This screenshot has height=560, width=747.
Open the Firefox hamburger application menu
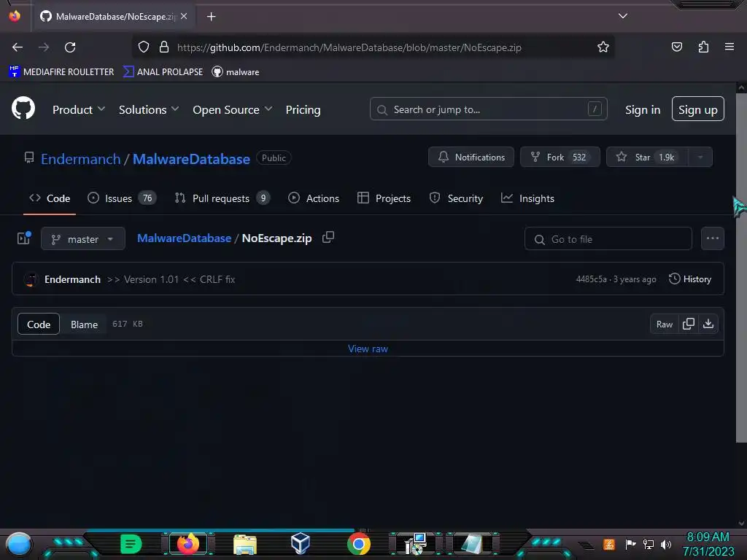coord(729,47)
